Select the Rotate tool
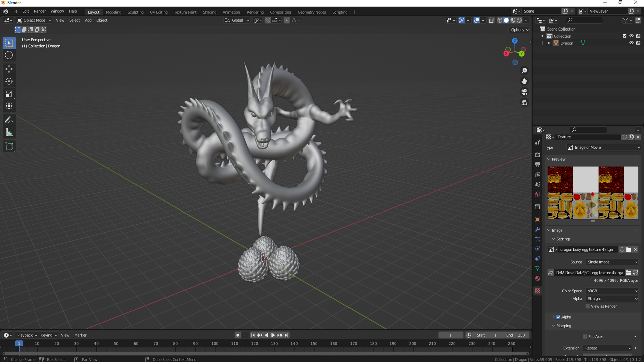Viewport: 644px width, 362px height. [9, 81]
